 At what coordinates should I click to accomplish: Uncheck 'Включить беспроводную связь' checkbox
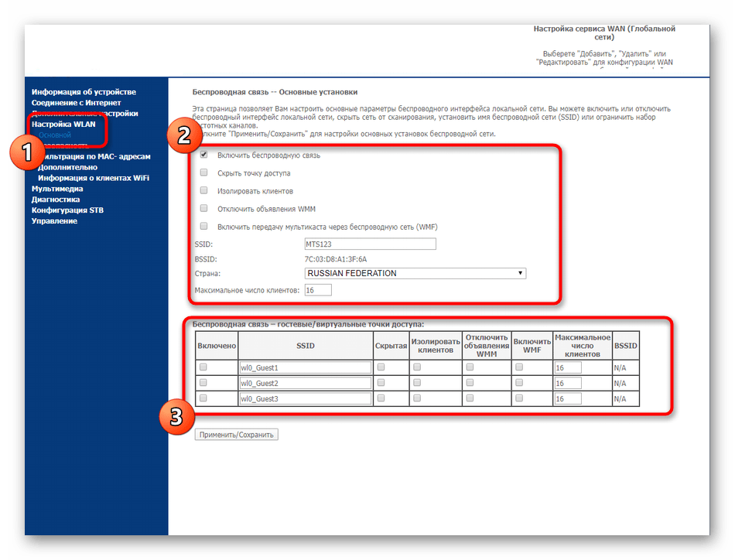[203, 155]
